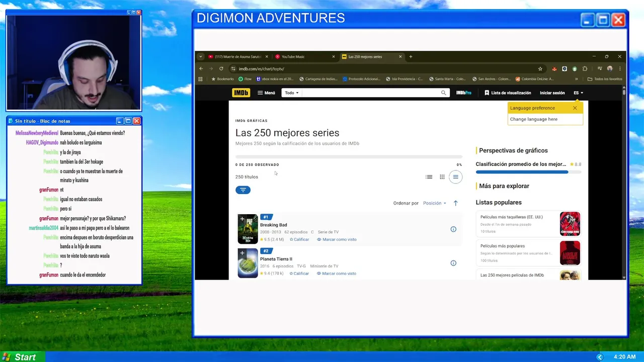The width and height of the screenshot is (644, 362).
Task: Go back in browser
Action: pos(201,68)
